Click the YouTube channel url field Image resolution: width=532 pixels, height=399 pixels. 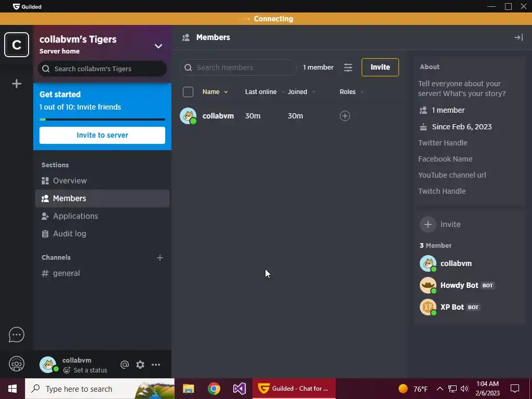(x=452, y=175)
